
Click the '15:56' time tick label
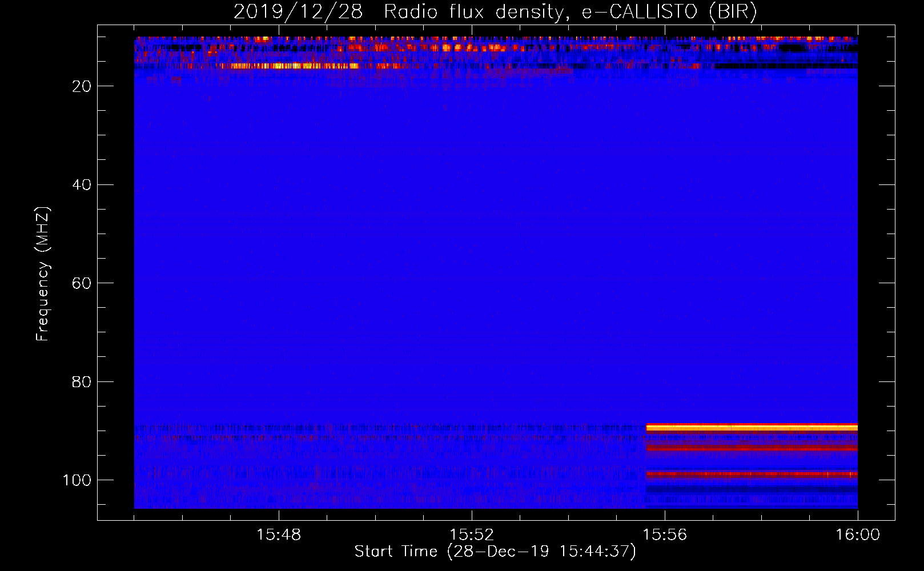[665, 535]
